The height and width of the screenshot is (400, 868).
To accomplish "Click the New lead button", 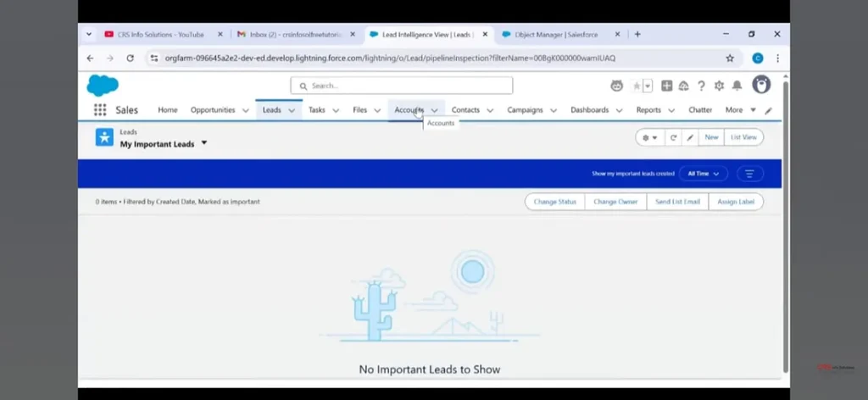I will [x=711, y=137].
